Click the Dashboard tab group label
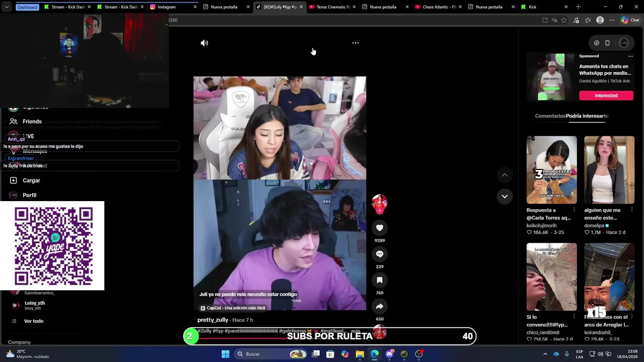Image resolution: width=644 pixels, height=362 pixels. tap(27, 7)
